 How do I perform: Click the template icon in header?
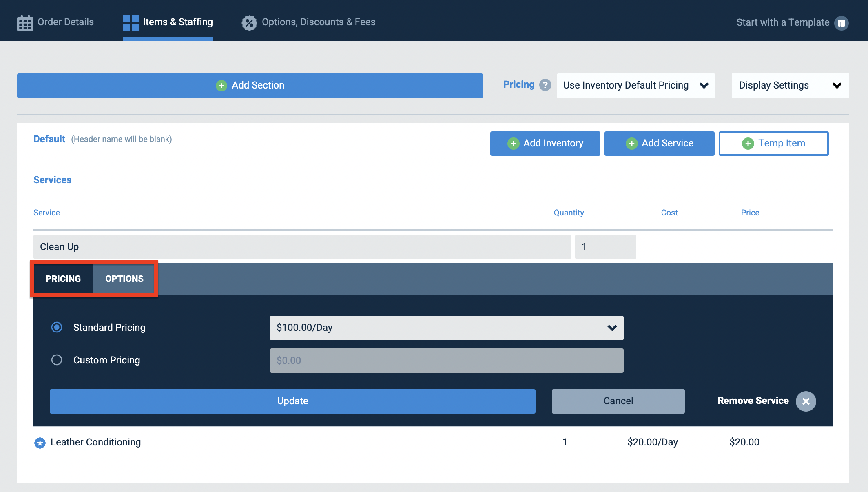[x=841, y=23]
